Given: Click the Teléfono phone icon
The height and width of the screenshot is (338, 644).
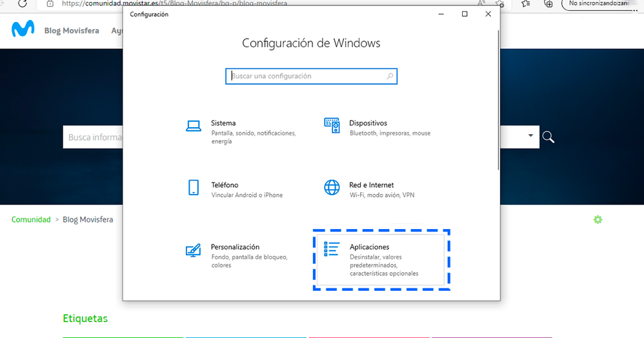Looking at the screenshot, I should [x=194, y=188].
